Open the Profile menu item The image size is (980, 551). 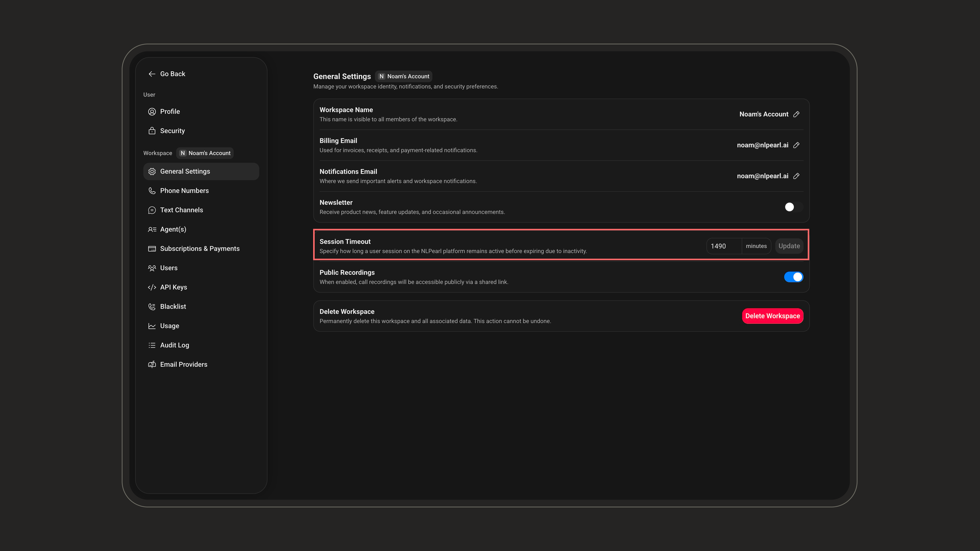pos(201,111)
